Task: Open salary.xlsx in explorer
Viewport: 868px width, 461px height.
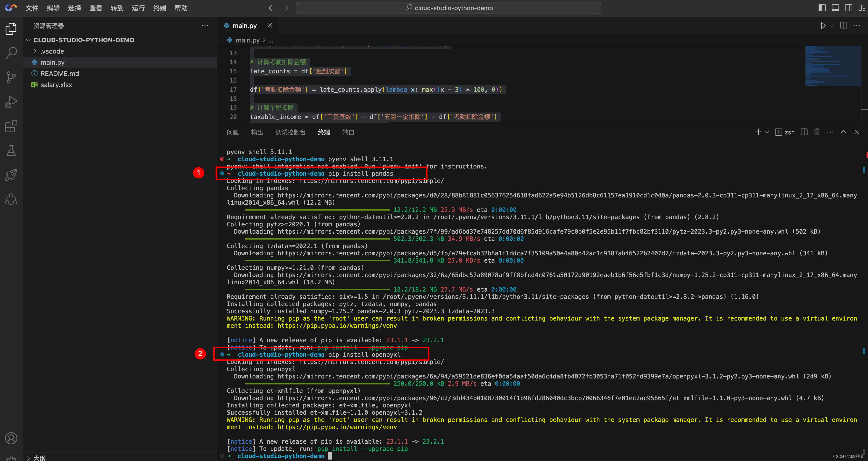Action: point(56,85)
